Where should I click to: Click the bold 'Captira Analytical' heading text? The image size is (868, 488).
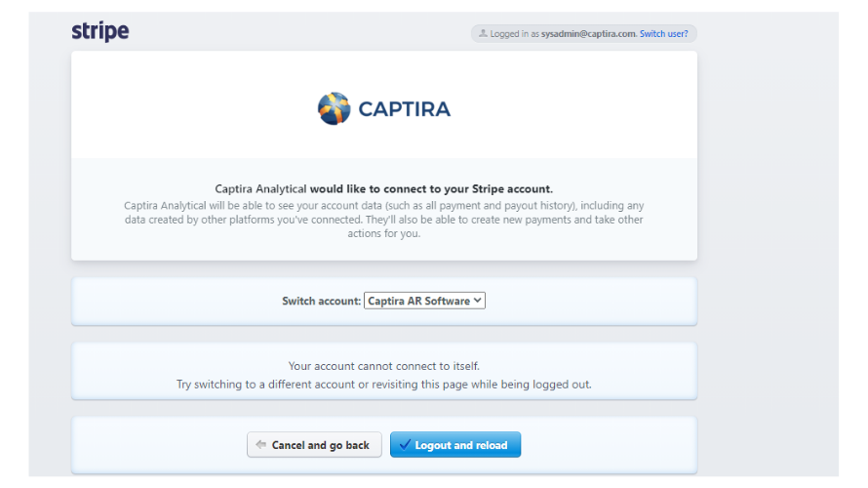260,188
